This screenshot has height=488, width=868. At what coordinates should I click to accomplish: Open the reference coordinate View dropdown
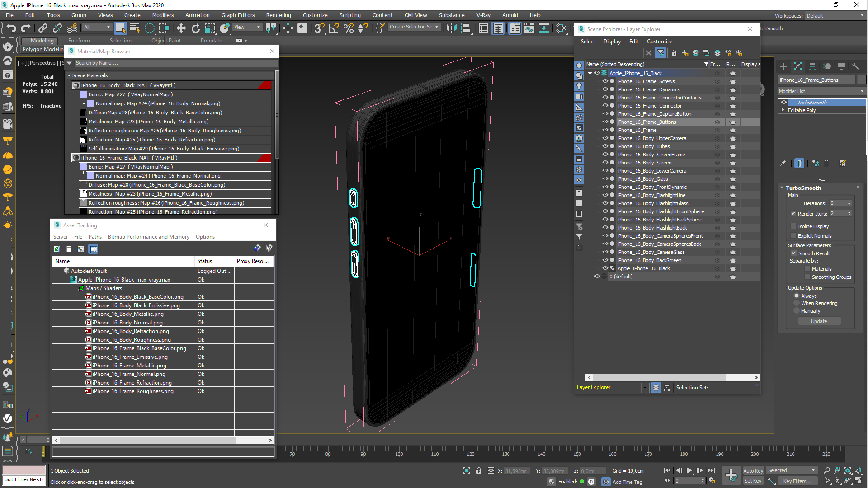[247, 27]
